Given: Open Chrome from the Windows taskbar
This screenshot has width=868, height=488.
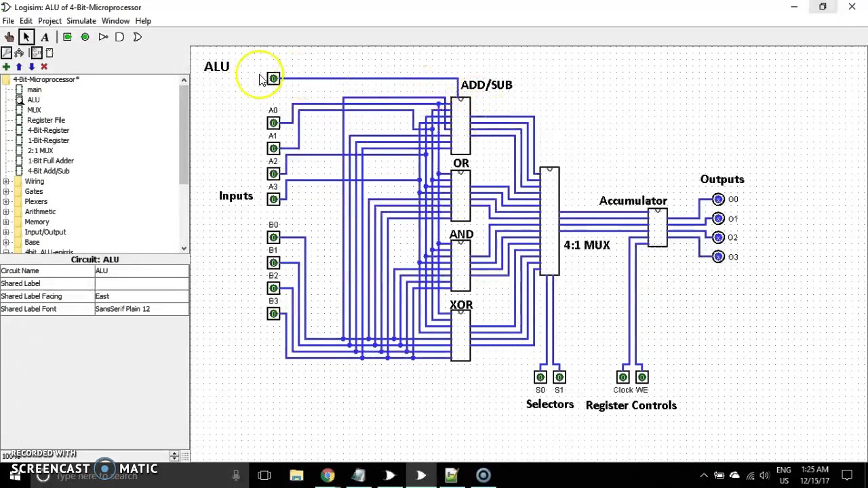Looking at the screenshot, I should tap(328, 475).
